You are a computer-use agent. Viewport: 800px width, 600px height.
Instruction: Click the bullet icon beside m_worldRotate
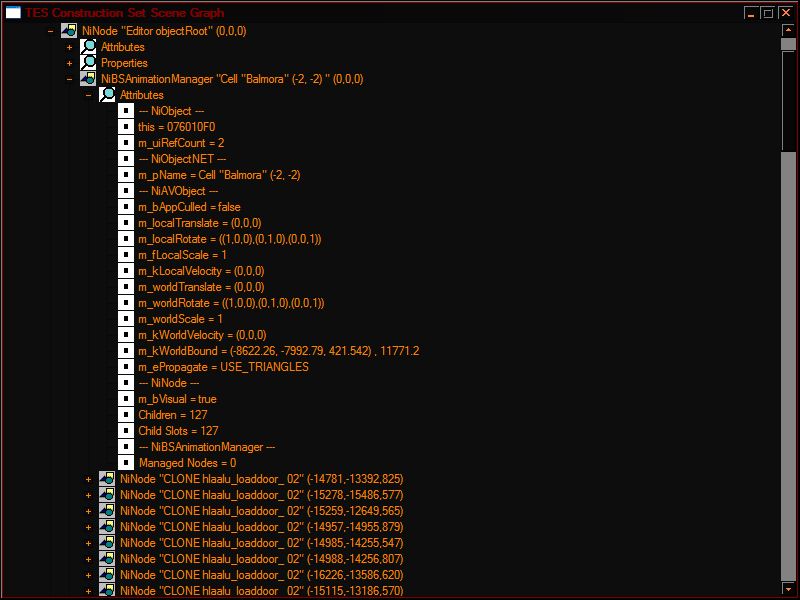[126, 303]
